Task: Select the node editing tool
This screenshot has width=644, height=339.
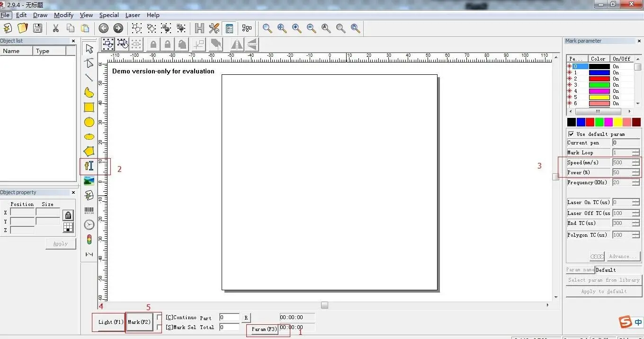Action: point(89,63)
